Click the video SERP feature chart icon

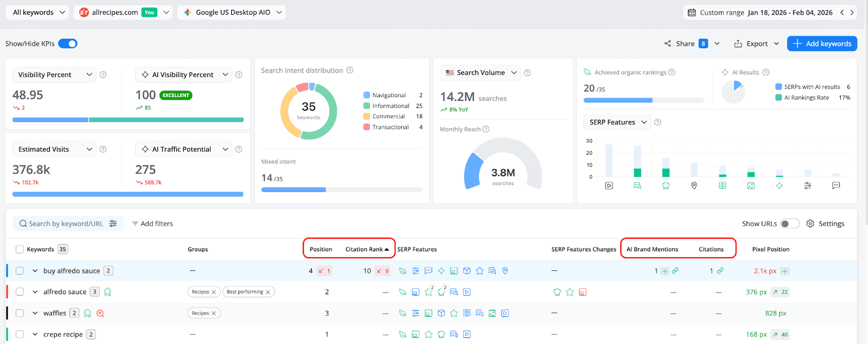(x=609, y=186)
